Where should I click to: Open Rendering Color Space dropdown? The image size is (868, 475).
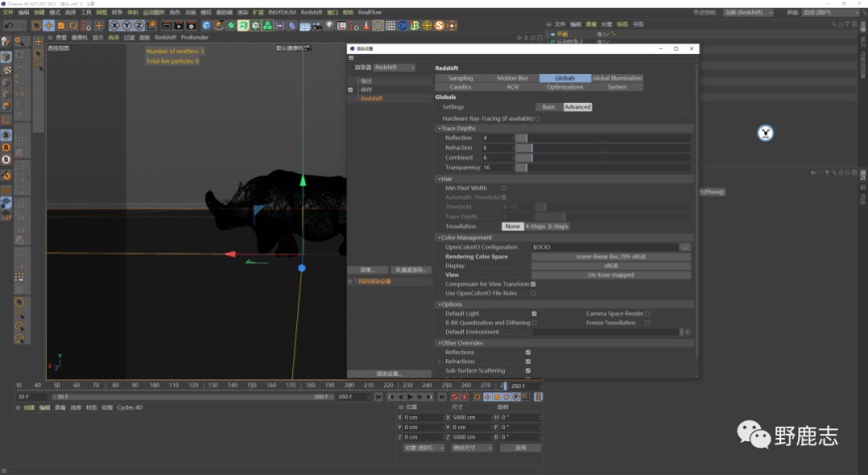pos(611,256)
